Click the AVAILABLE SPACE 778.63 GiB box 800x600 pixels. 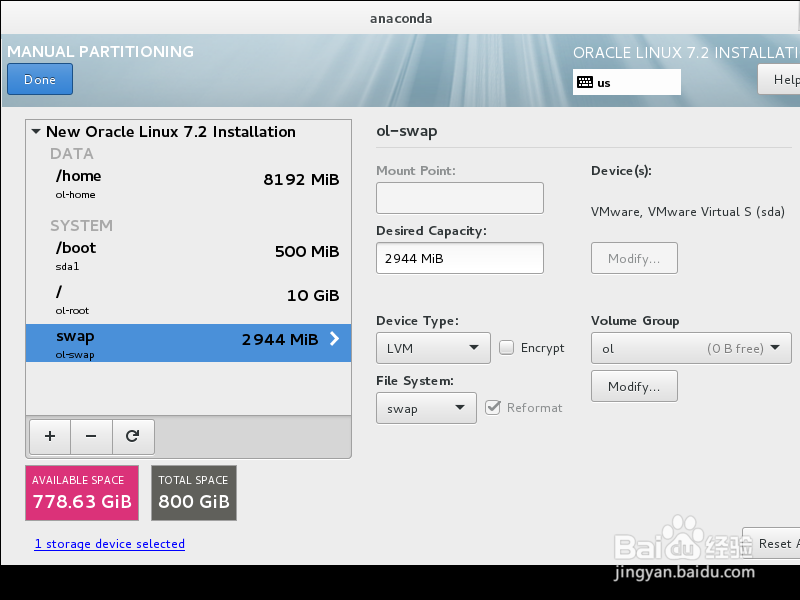coord(82,493)
